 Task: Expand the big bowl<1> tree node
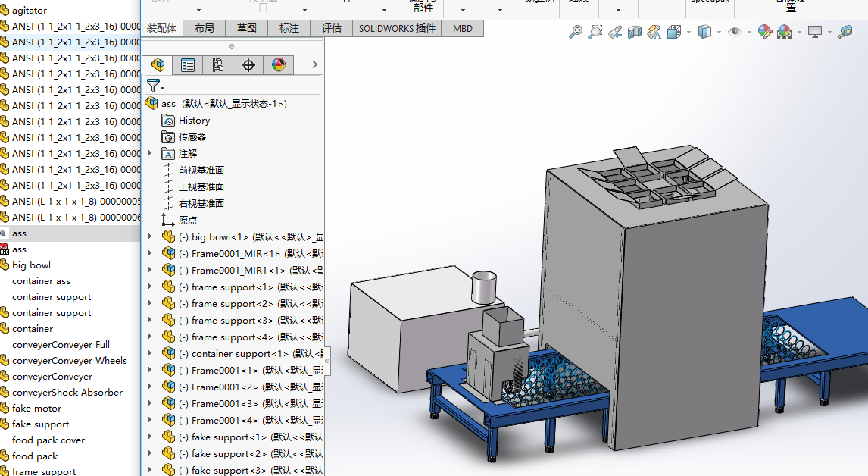point(150,236)
